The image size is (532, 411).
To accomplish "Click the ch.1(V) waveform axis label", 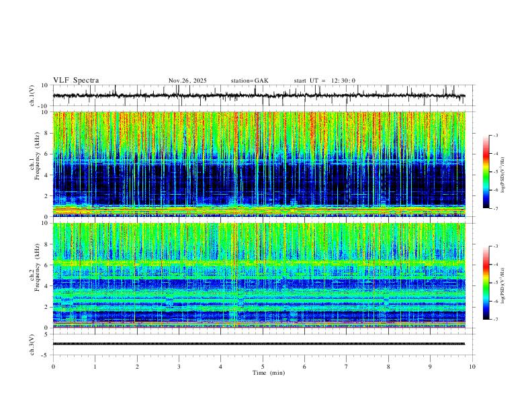I will (x=32, y=95).
